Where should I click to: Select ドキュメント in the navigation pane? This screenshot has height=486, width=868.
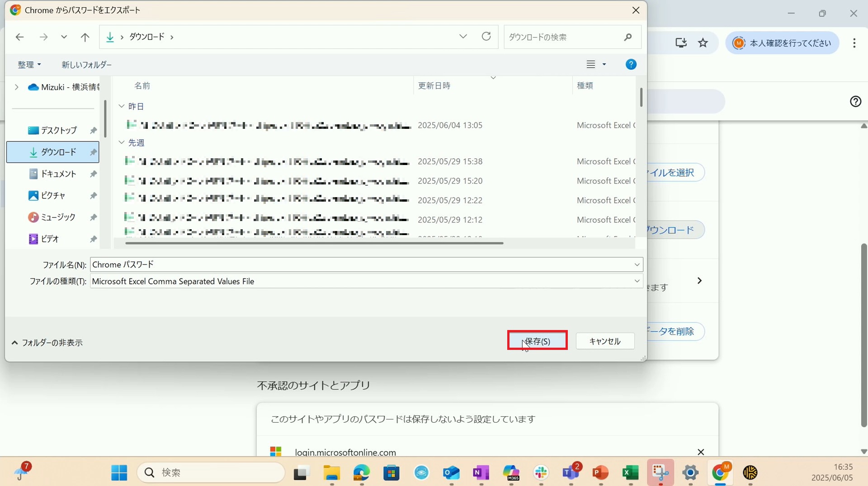(58, 174)
